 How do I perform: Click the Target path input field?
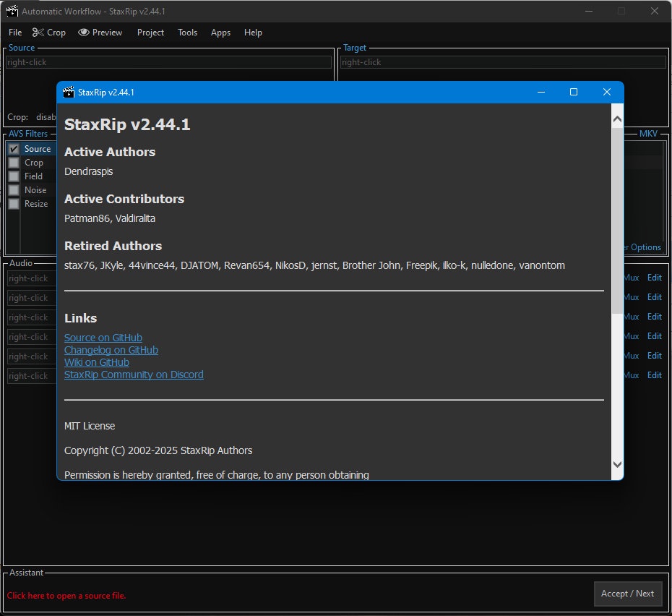(x=503, y=62)
